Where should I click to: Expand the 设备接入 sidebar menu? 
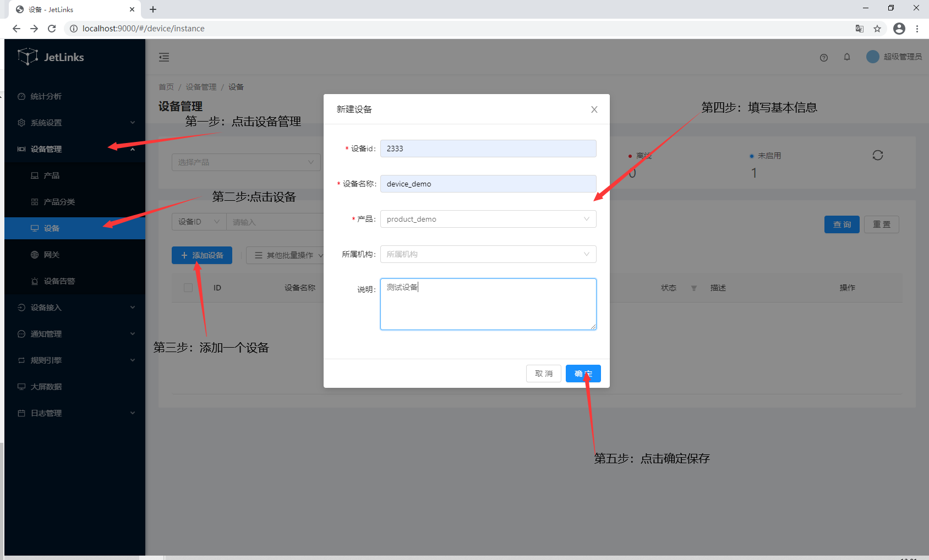(x=75, y=308)
